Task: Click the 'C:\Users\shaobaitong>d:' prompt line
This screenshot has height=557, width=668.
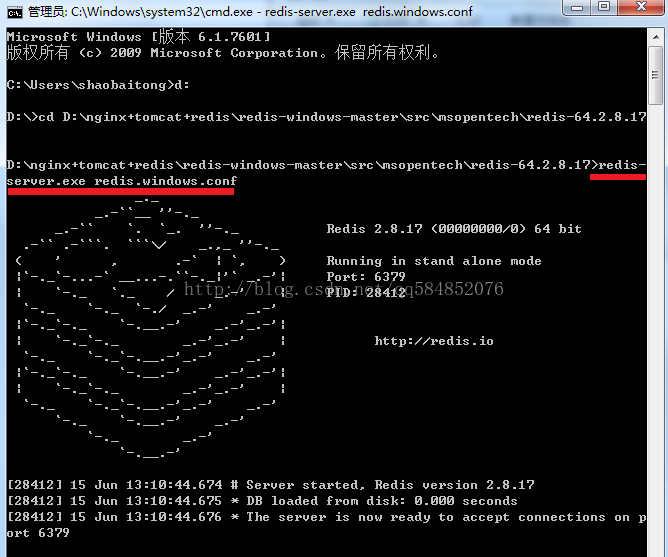Action: pyautogui.click(x=98, y=85)
